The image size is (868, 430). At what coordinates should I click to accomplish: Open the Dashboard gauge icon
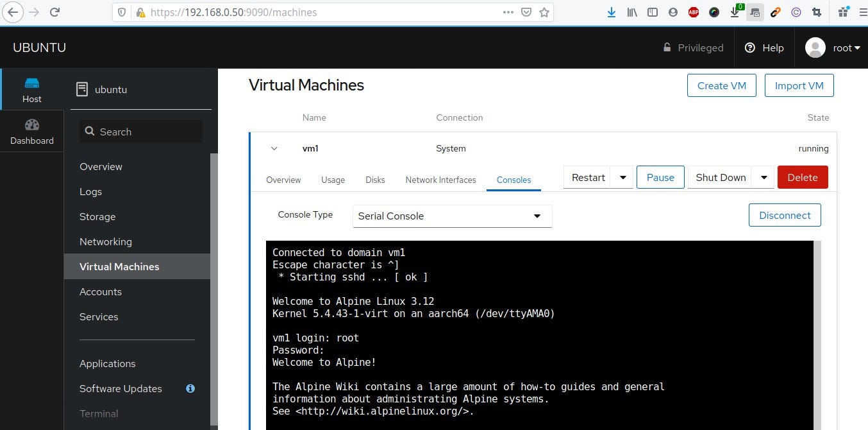pos(32,131)
